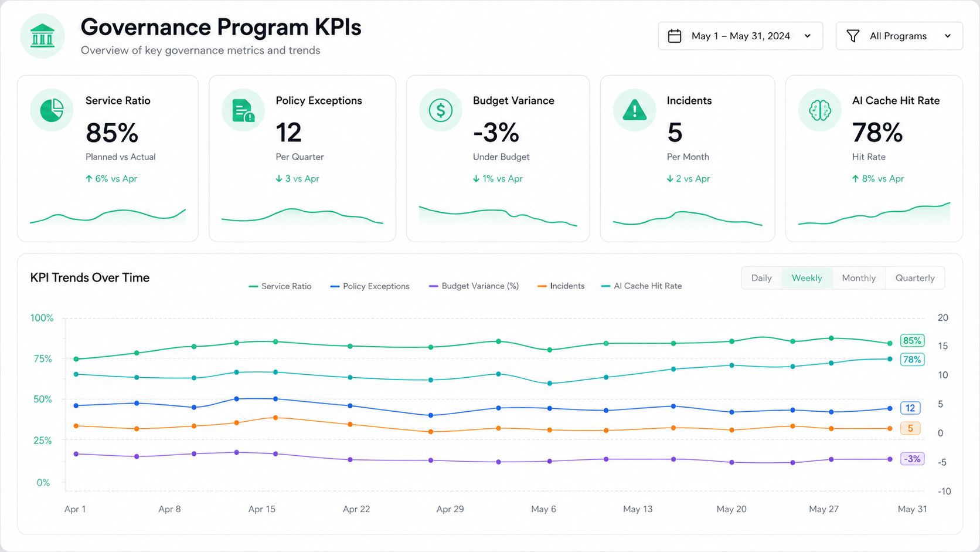
Task: Click the 100% y-axis label
Action: (x=42, y=318)
